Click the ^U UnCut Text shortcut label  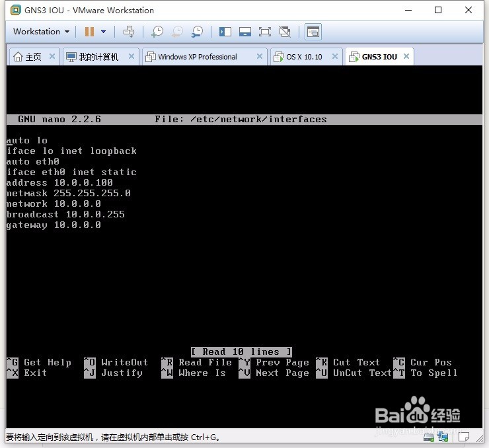tap(354, 373)
